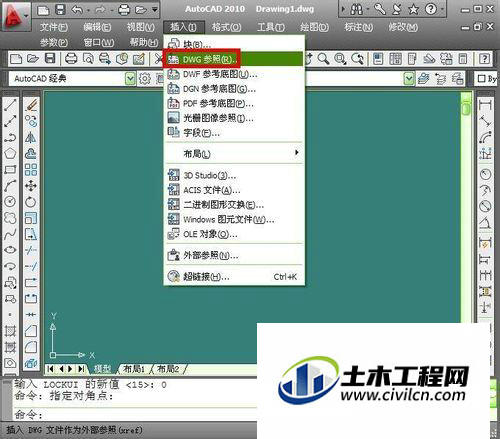The image size is (500, 439).
Task: Select the Mirror tool in modify toolbar
Action: 31,137
